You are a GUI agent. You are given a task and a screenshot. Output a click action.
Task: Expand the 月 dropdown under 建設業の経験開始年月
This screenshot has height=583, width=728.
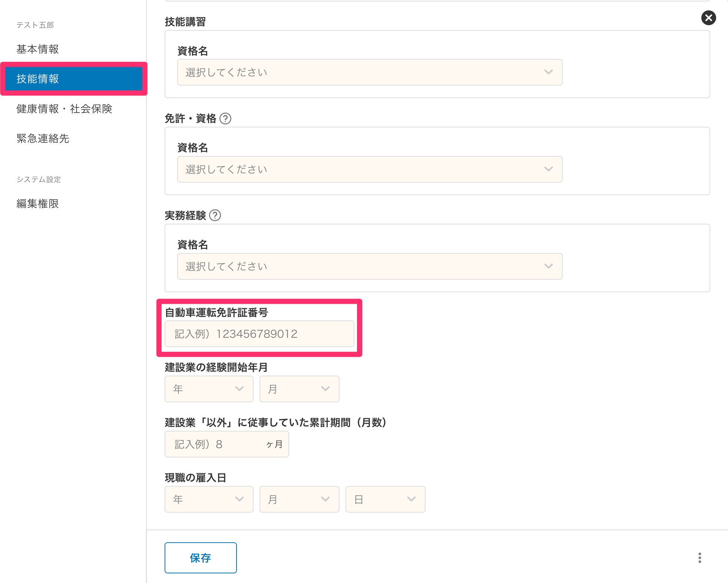click(299, 389)
